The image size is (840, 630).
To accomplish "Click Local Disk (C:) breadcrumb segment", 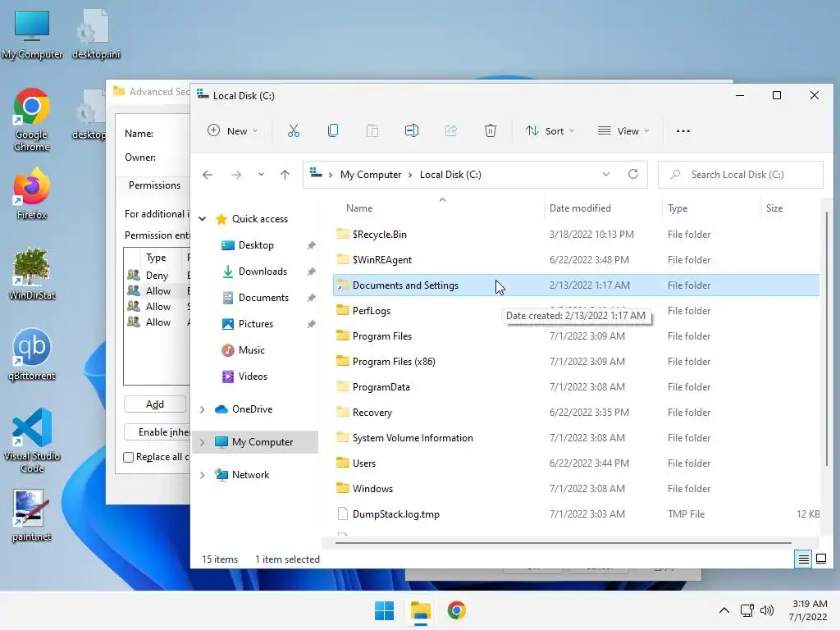I will [450, 175].
